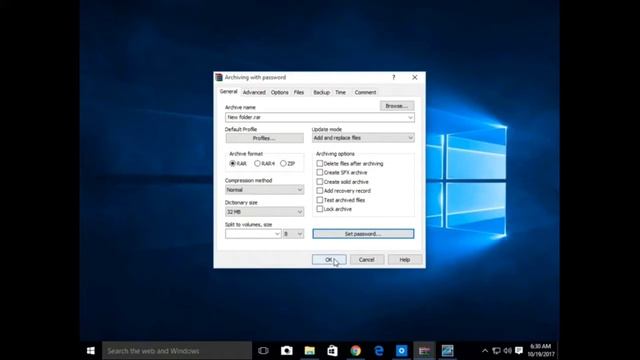Open the Windows Start menu
Screen dimensions: 640x360
(x=91, y=351)
